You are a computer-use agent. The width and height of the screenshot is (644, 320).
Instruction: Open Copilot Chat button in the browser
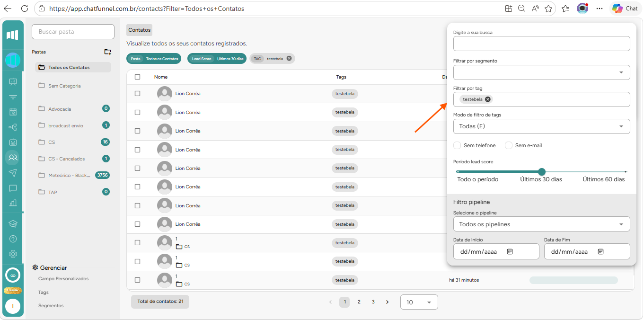pos(625,9)
